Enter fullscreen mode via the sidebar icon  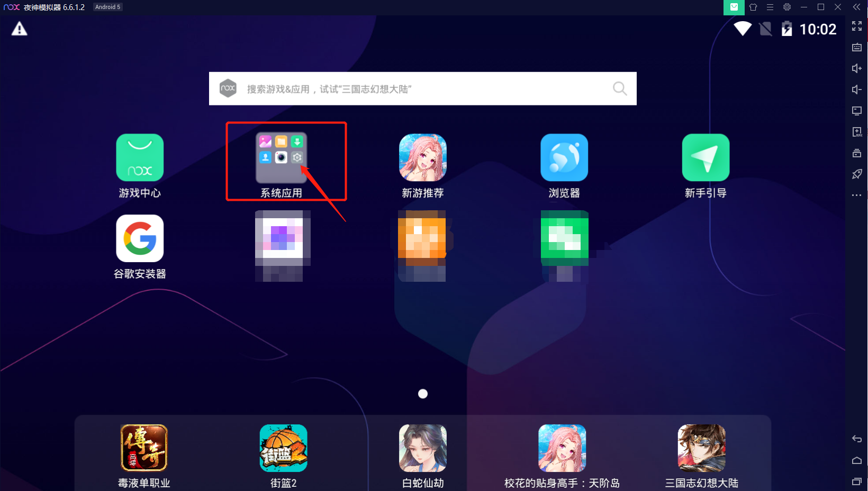tap(857, 25)
